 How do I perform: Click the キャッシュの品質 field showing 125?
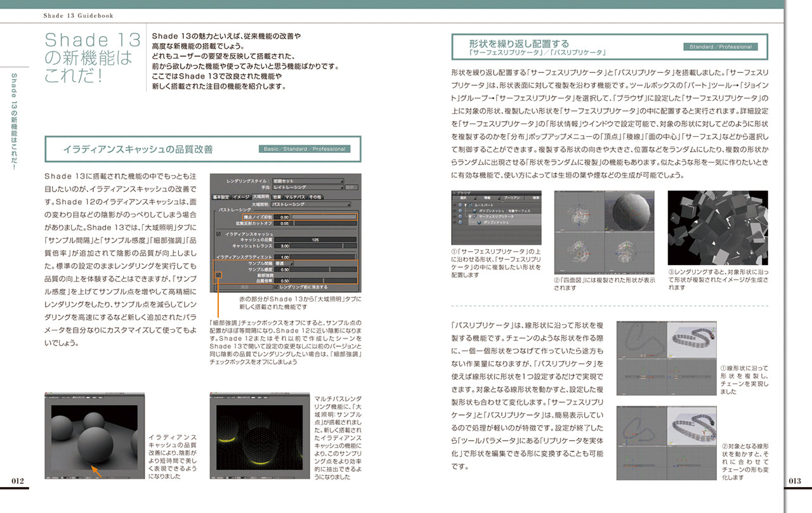[315, 240]
